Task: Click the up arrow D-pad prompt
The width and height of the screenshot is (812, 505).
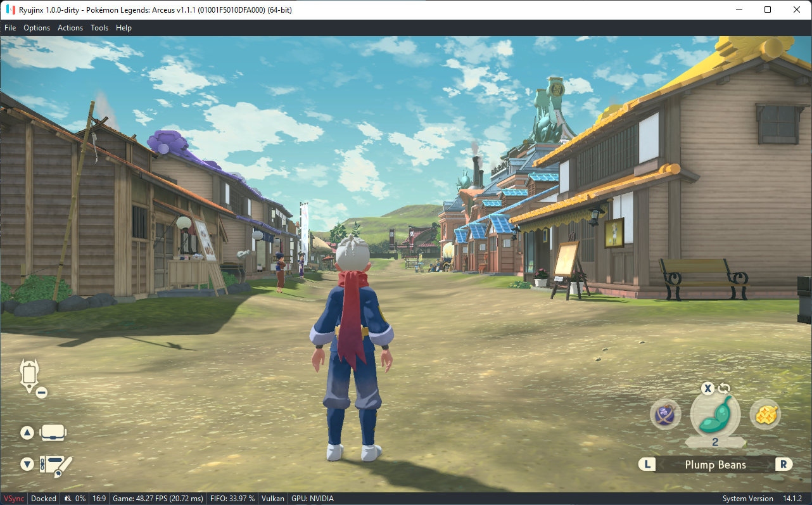Action: [27, 433]
